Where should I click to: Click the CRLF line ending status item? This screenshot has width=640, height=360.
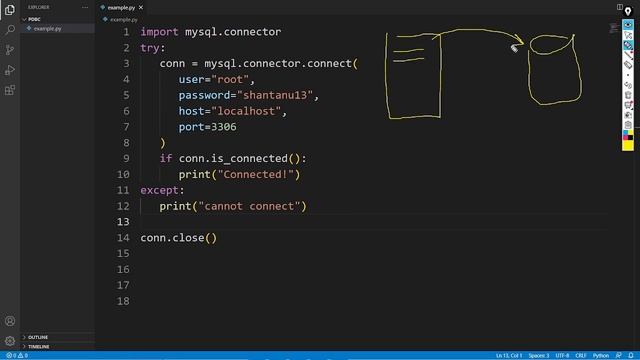[x=580, y=356]
